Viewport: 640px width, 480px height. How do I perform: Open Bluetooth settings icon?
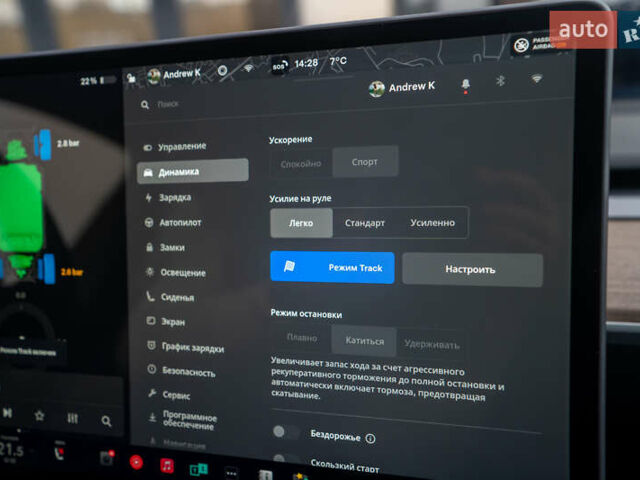(x=502, y=81)
